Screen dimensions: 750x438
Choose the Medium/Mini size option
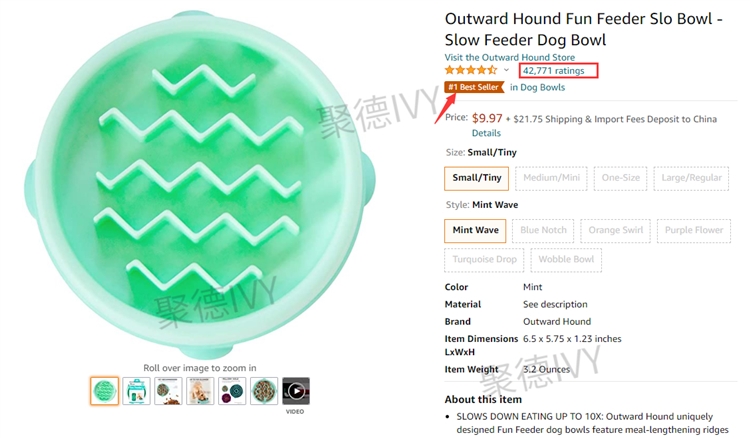tap(551, 178)
